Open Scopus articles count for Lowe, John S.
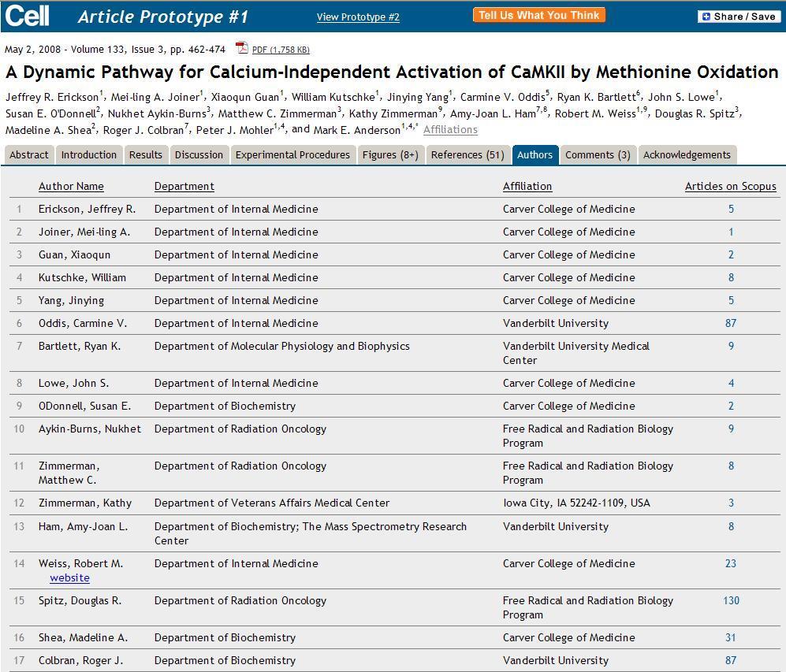 (731, 383)
